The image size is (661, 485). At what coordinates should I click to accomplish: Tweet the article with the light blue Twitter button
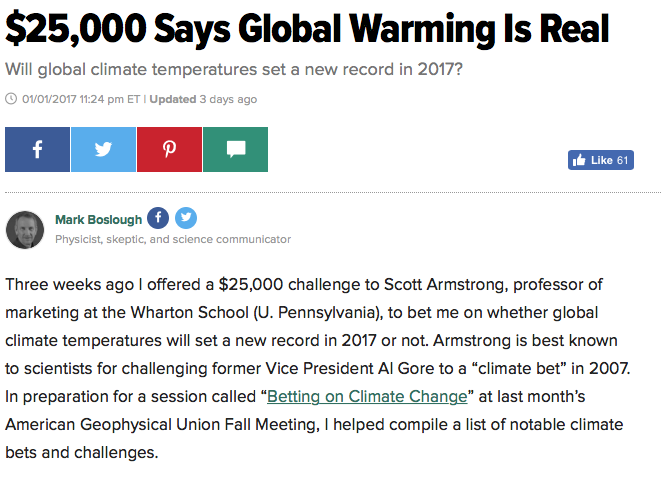(103, 149)
